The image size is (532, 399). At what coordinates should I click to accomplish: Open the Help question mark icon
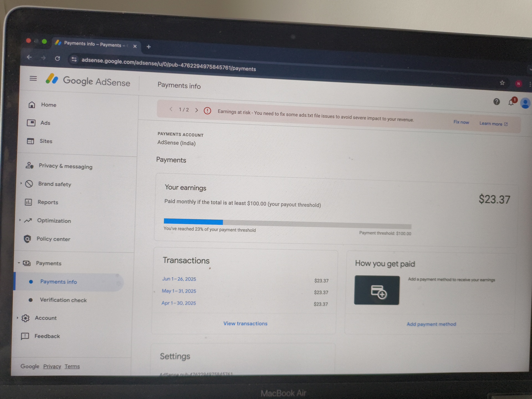tap(497, 102)
